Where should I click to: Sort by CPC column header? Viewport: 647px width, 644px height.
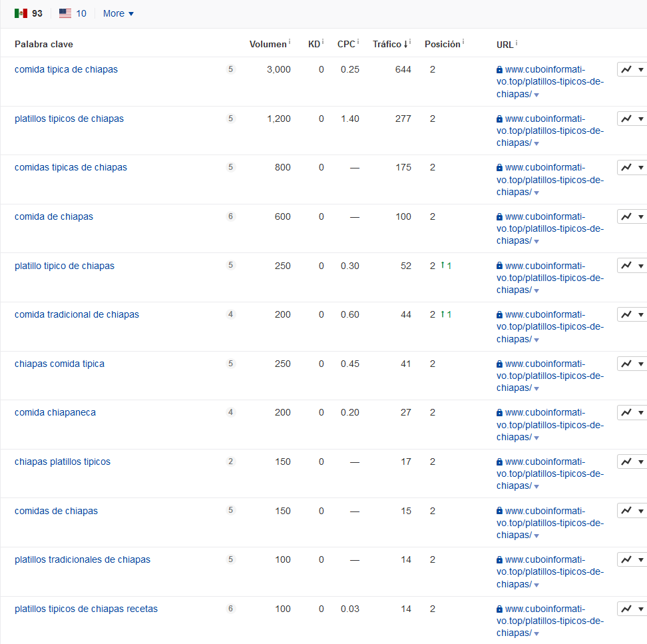345,44
